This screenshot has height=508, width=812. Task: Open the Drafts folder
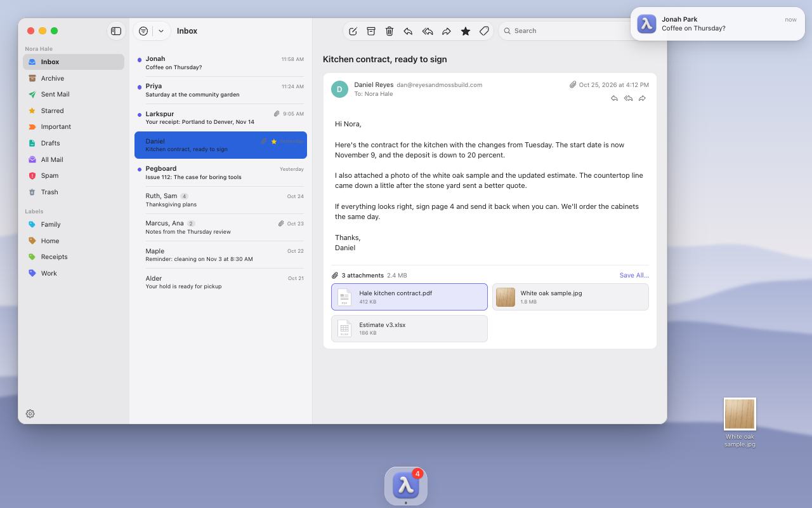(x=74, y=143)
